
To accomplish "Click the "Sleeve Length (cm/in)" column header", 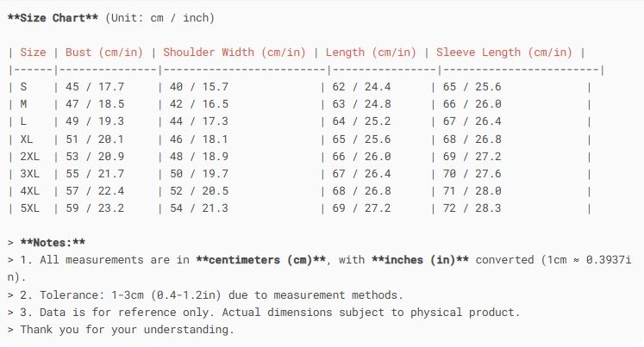I will (507, 52).
